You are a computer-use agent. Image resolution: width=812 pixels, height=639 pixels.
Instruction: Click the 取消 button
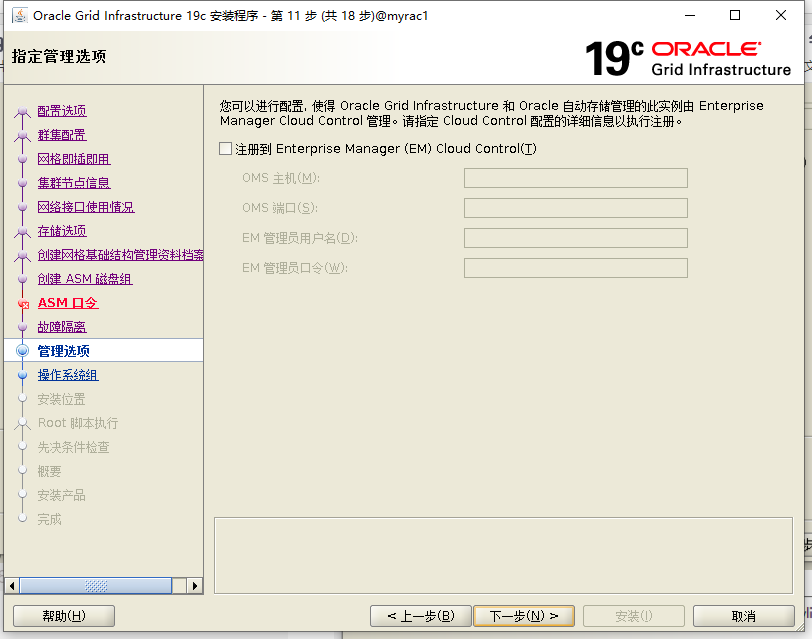[744, 616]
